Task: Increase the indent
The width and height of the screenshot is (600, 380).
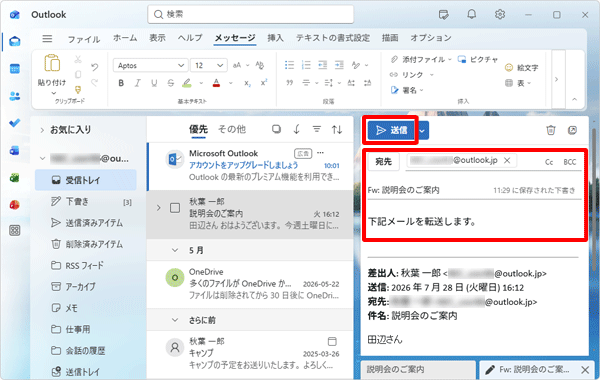Action: click(339, 65)
